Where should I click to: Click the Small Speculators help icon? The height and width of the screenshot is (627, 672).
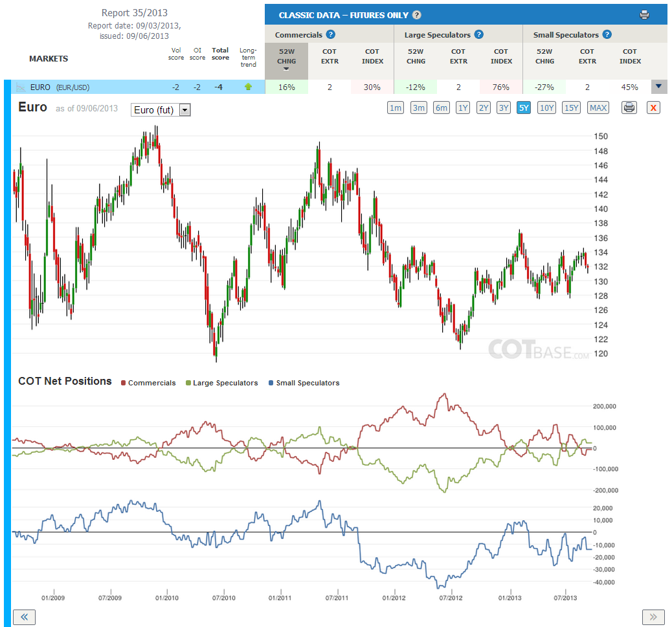607,35
